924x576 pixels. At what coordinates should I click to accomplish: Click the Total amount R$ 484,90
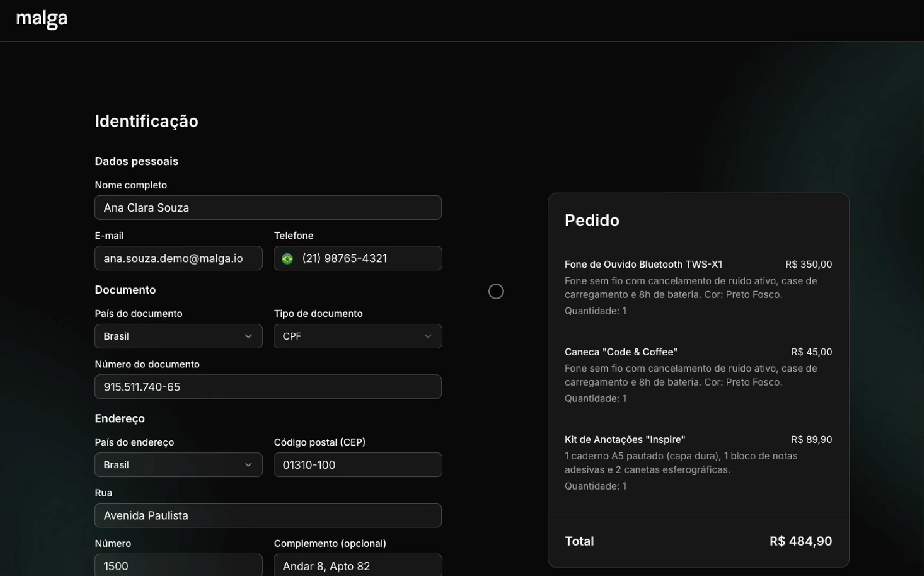(800, 541)
